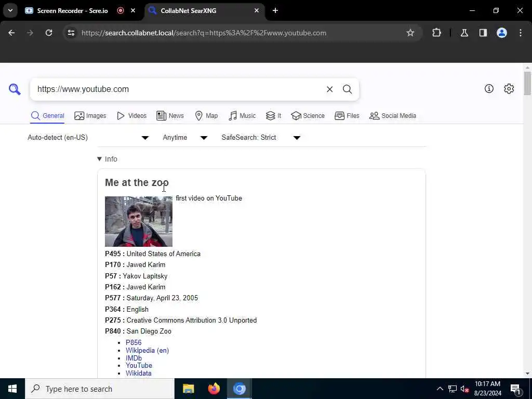
Task: Open a new browser tab
Action: click(x=275, y=10)
